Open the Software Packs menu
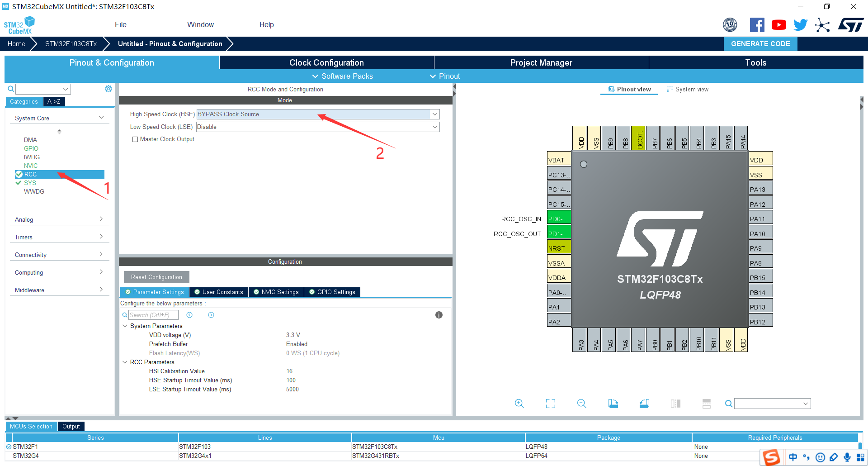 (343, 76)
